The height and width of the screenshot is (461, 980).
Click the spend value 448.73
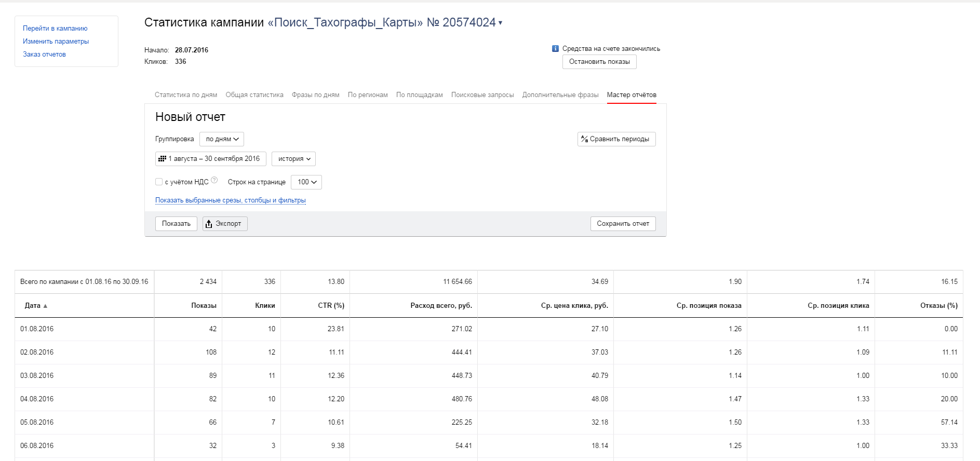462,376
